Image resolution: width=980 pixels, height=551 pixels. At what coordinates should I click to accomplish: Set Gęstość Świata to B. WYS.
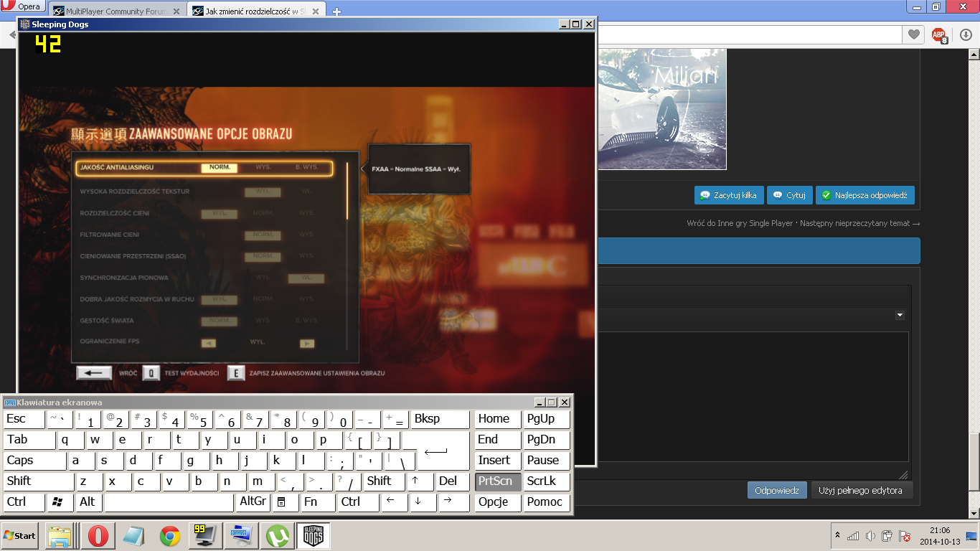coord(306,321)
